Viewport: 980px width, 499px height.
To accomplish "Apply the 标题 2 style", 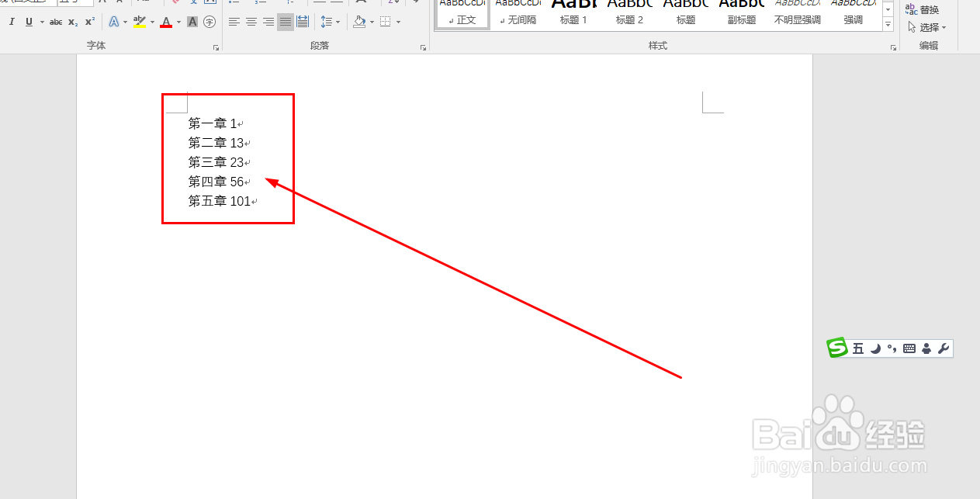I will pyautogui.click(x=630, y=14).
